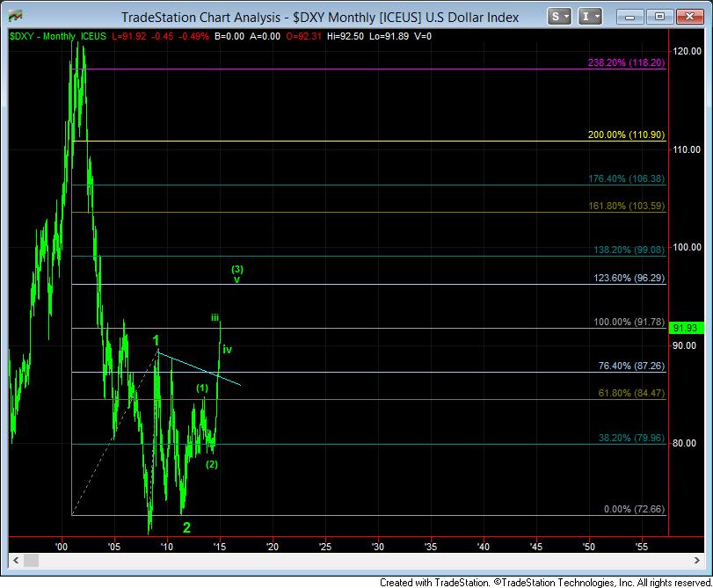Click the 91.93 current price marker

click(684, 328)
